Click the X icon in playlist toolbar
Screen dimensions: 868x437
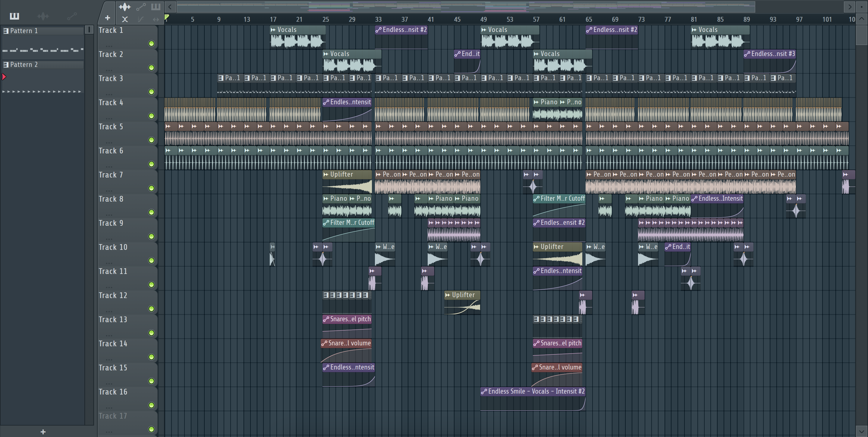(x=125, y=19)
